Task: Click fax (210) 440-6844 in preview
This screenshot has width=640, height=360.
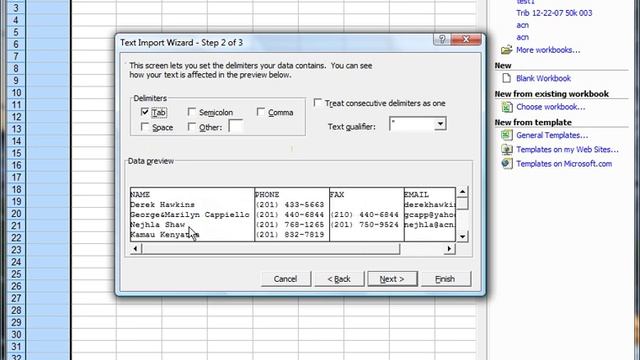Action: pos(364,215)
